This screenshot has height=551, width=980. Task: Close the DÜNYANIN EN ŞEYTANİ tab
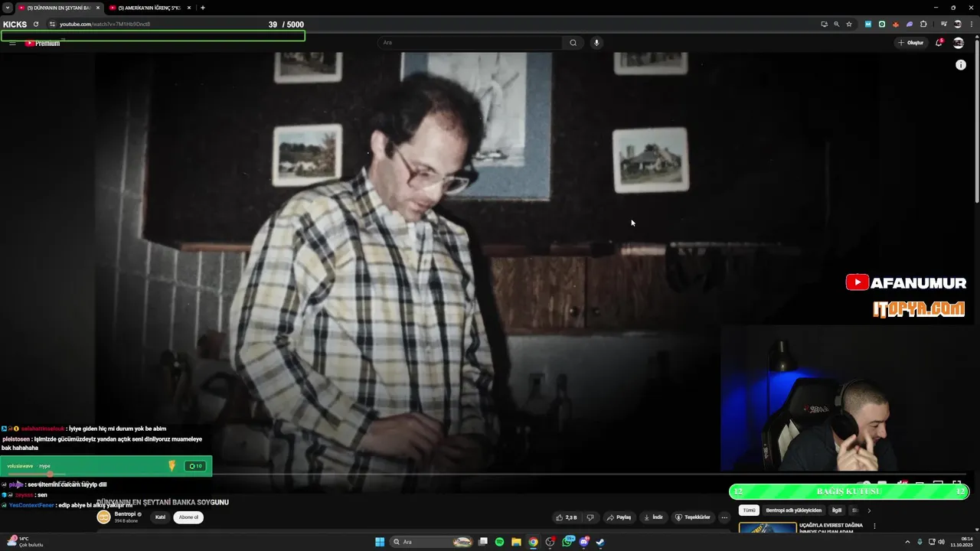coord(97,8)
